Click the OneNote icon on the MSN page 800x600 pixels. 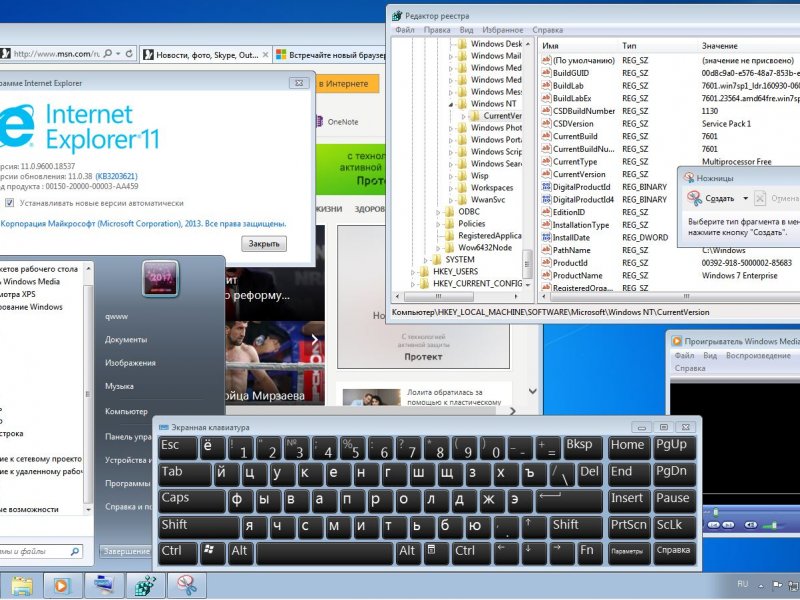point(319,122)
